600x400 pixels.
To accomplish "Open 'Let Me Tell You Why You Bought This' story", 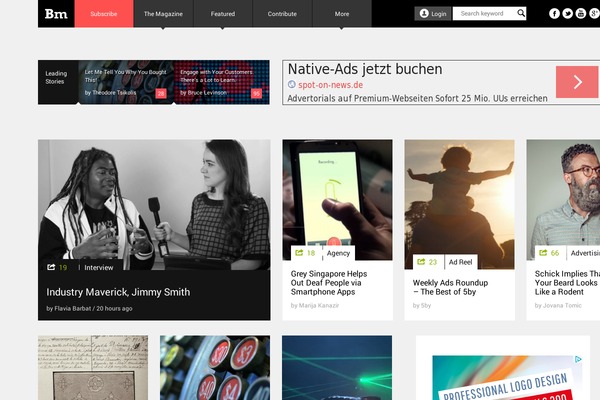I will [x=126, y=76].
